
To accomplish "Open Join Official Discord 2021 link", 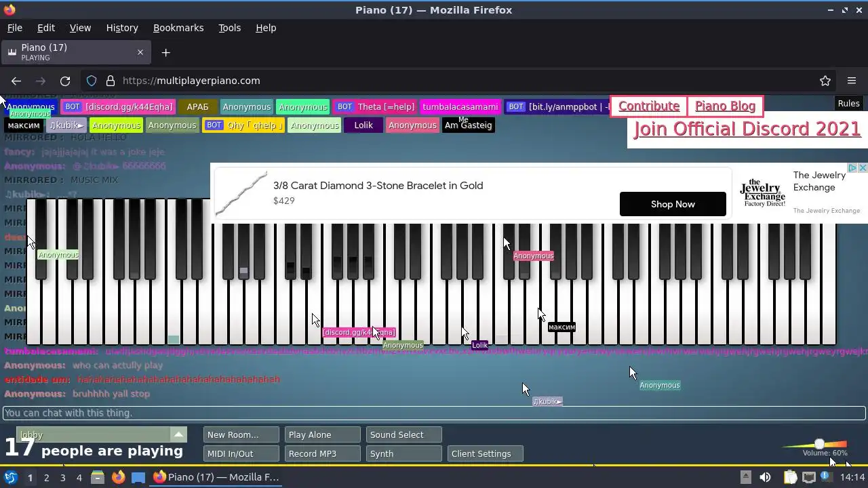I will (x=747, y=129).
